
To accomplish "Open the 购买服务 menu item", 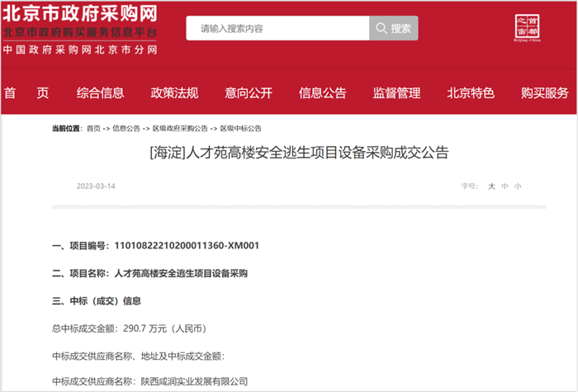I will (545, 92).
